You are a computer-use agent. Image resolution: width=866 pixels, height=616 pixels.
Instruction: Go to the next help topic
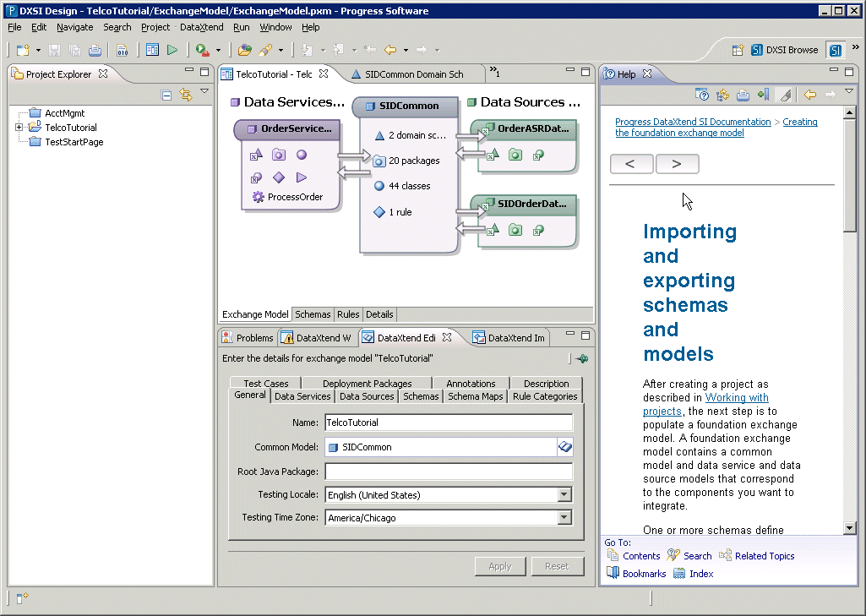click(677, 164)
